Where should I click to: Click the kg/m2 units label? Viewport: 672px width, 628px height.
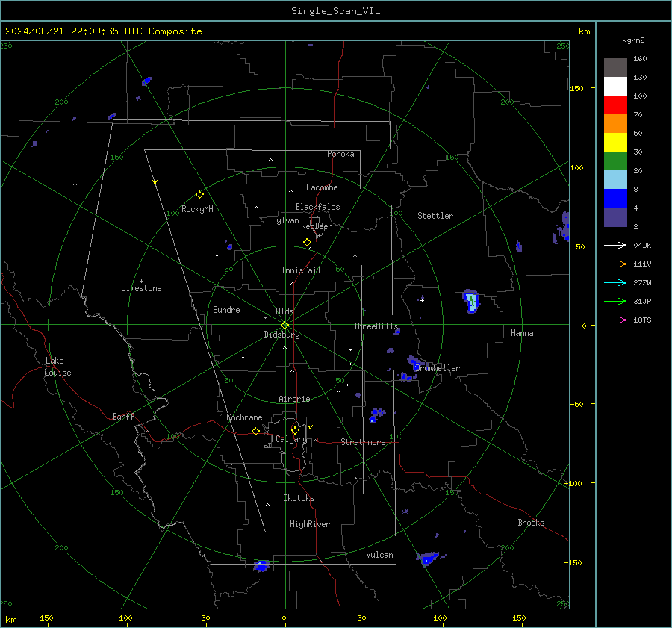[633, 40]
